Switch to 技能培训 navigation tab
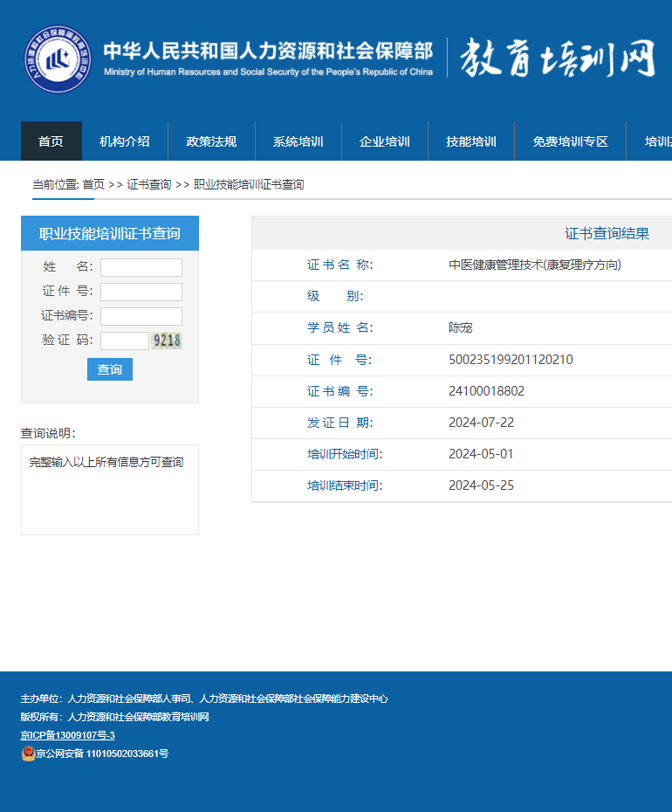Screen dimensions: 672x812 (x=471, y=141)
